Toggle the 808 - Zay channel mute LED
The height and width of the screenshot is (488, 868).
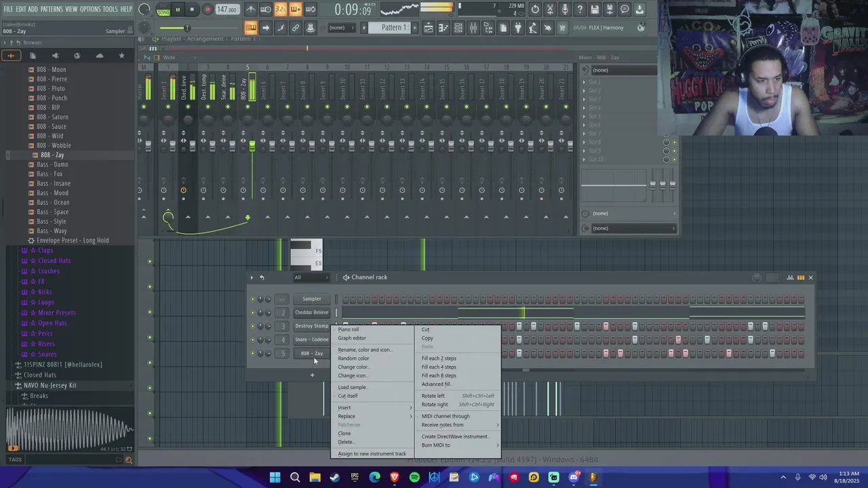tap(253, 353)
